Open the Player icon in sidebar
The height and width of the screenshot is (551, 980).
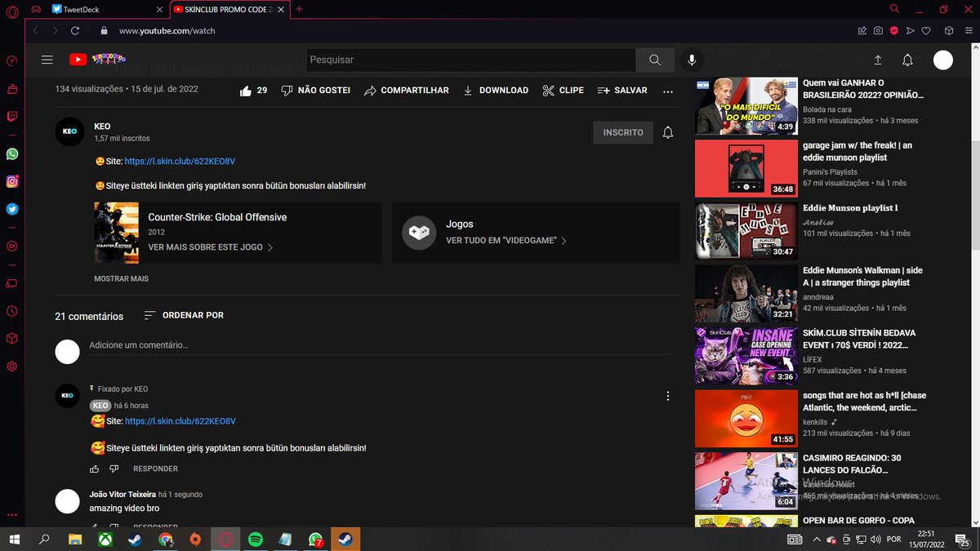(x=11, y=246)
